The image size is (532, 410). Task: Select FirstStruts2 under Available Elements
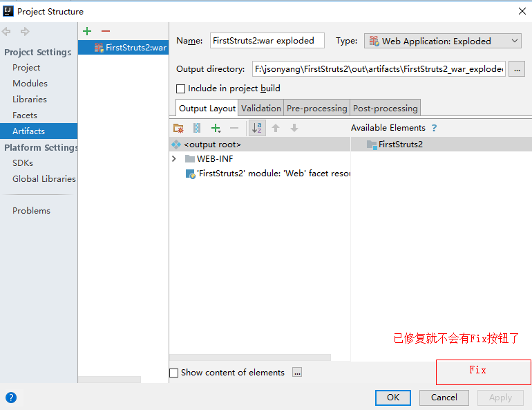pos(441,145)
